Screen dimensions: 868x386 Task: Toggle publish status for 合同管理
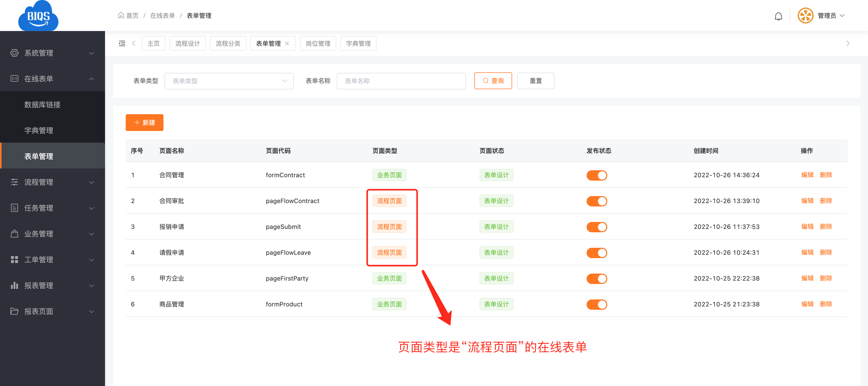596,175
